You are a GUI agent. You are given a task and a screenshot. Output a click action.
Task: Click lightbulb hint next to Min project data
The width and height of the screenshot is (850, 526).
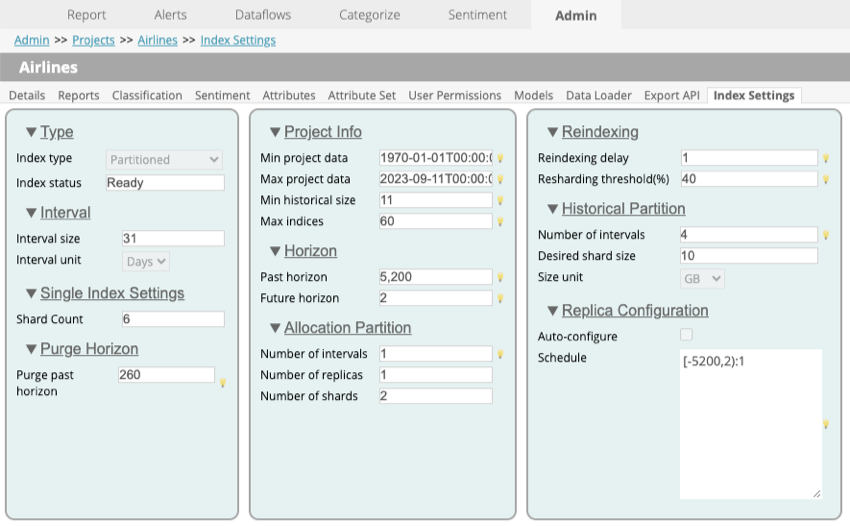tap(501, 158)
